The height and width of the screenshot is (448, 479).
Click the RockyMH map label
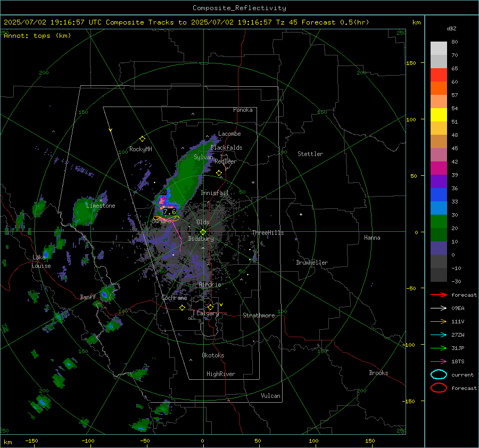click(x=141, y=149)
